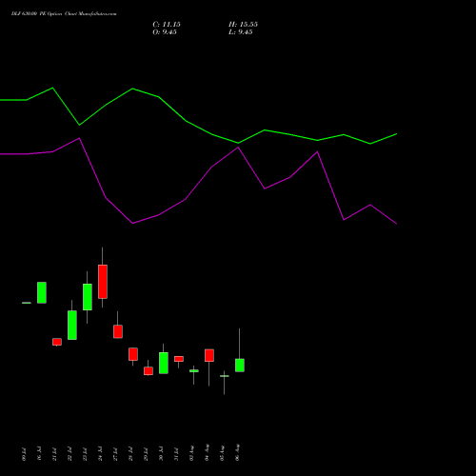Click the '30 Jul' date label
The height and width of the screenshot is (476, 476).
[161, 454]
